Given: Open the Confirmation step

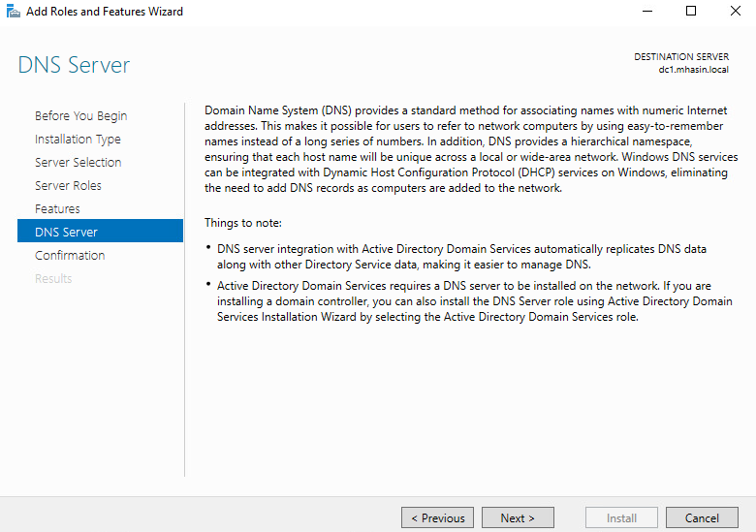Looking at the screenshot, I should point(70,255).
